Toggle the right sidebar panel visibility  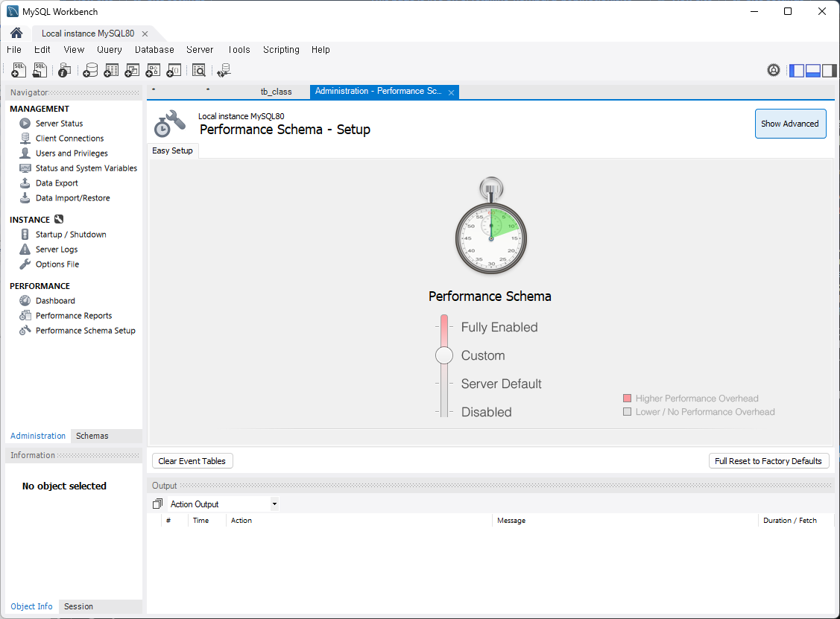[x=829, y=70]
